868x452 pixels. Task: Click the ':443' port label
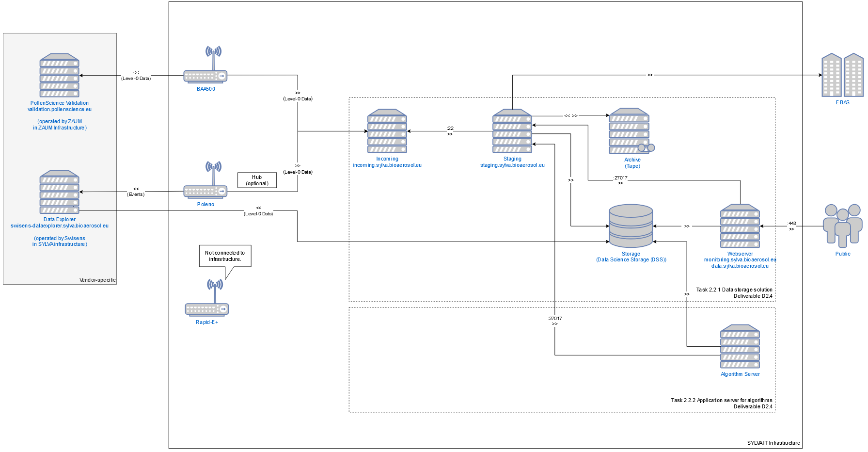791,224
